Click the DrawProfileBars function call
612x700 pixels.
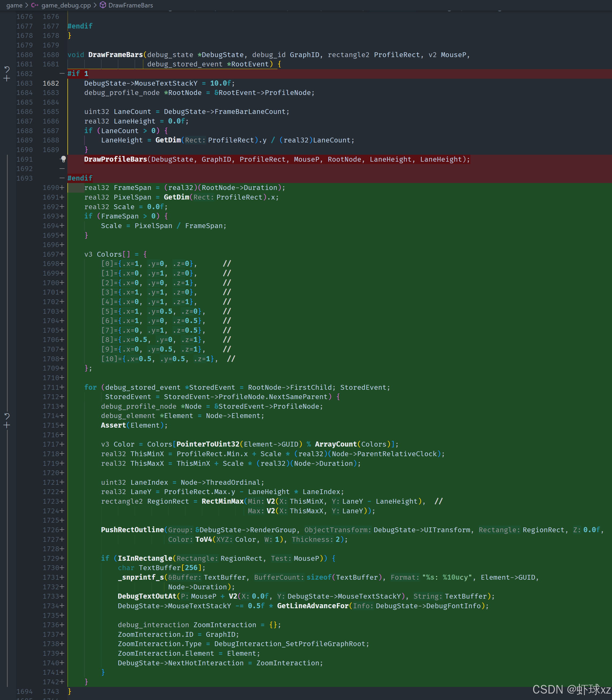point(115,159)
